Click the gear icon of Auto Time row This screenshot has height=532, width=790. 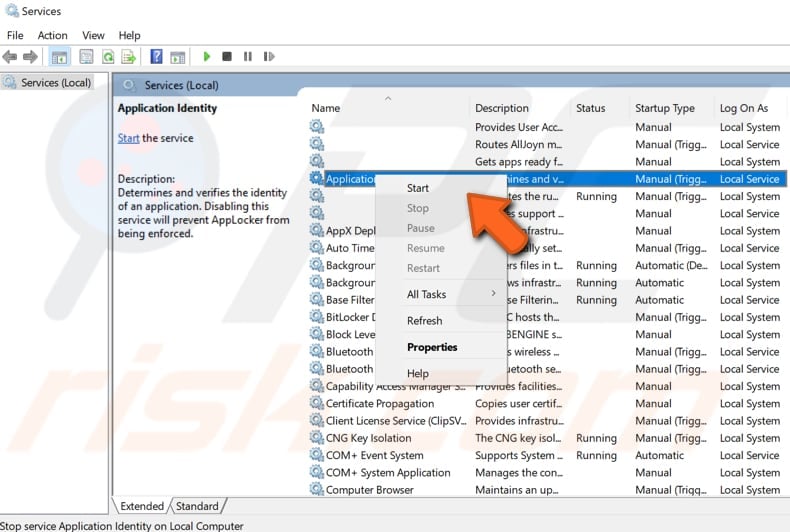pos(316,247)
